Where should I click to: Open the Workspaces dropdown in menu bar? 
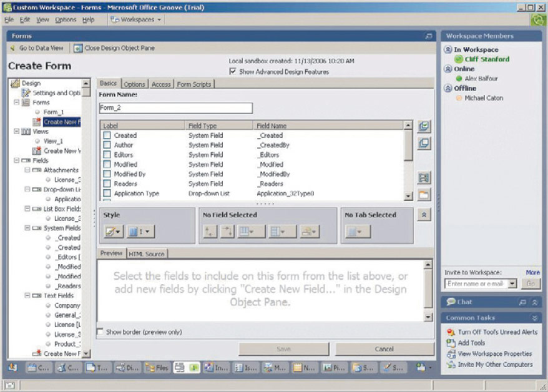pyautogui.click(x=136, y=19)
